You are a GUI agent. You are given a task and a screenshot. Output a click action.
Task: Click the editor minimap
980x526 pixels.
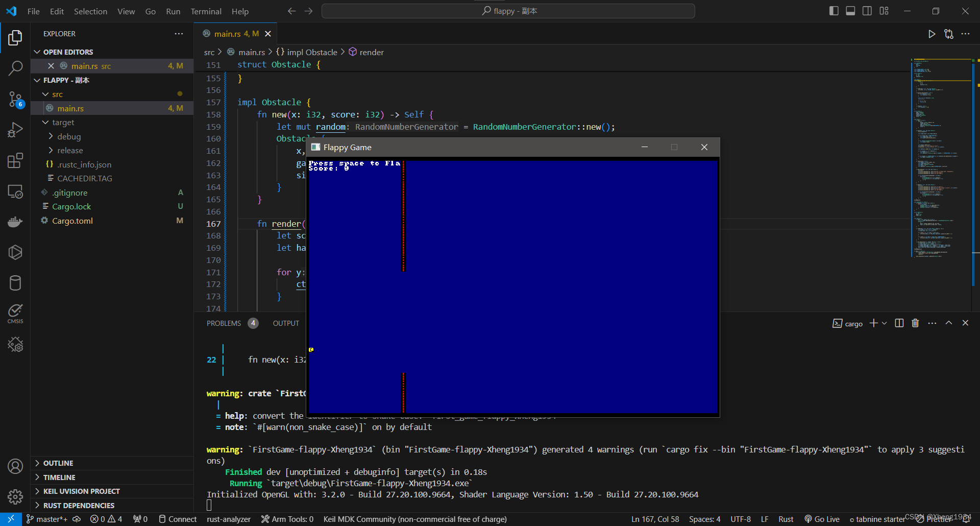(x=941, y=157)
